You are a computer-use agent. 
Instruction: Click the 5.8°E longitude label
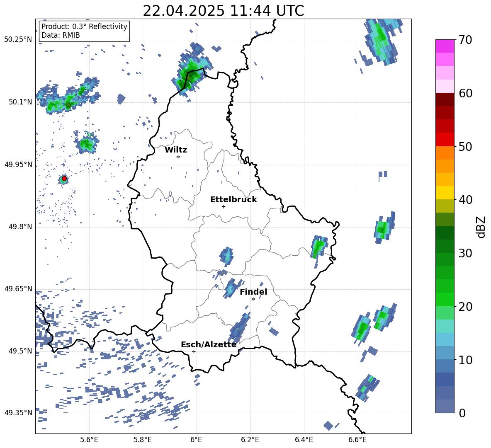coord(143,440)
